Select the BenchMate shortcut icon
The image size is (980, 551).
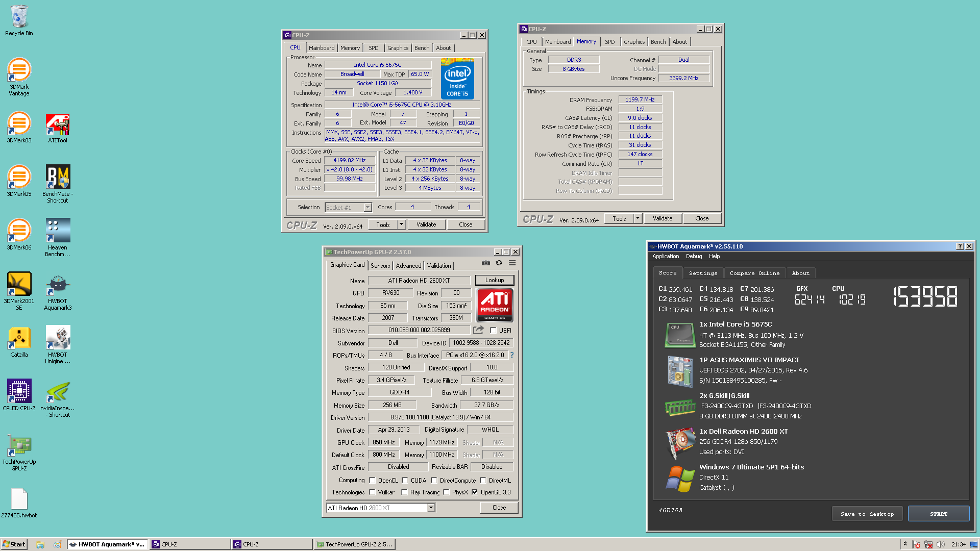58,184
